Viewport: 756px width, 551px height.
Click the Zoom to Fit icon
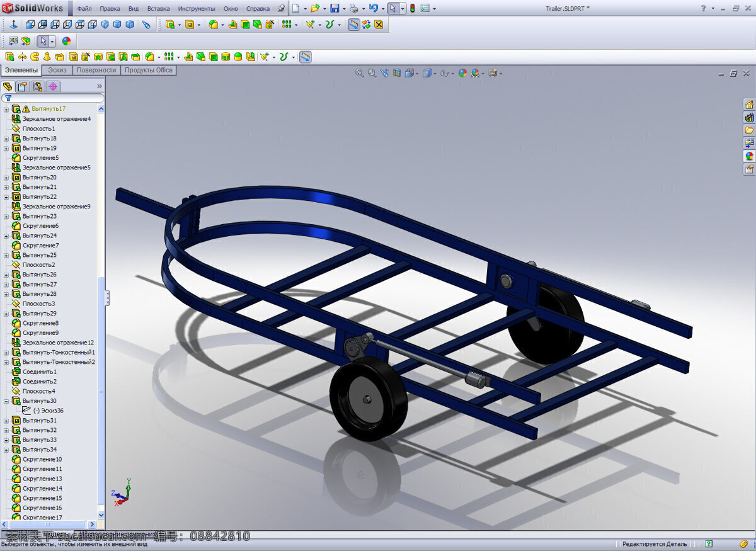[x=360, y=73]
